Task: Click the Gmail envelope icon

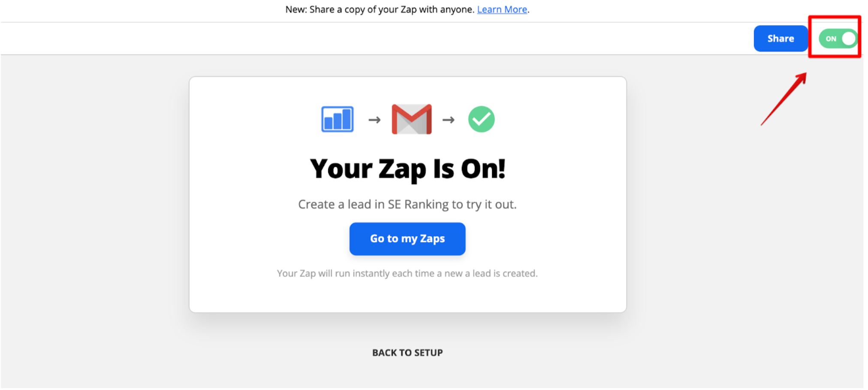Action: pyautogui.click(x=412, y=119)
